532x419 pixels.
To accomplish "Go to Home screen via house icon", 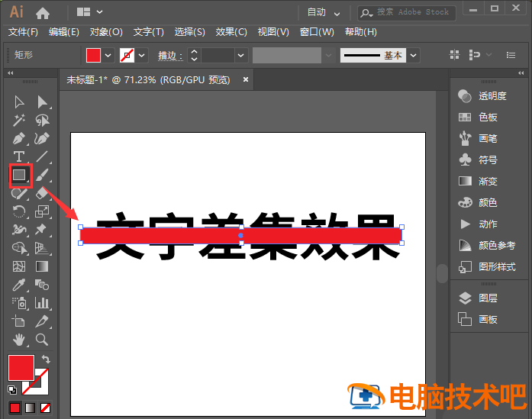I will pyautogui.click(x=43, y=12).
